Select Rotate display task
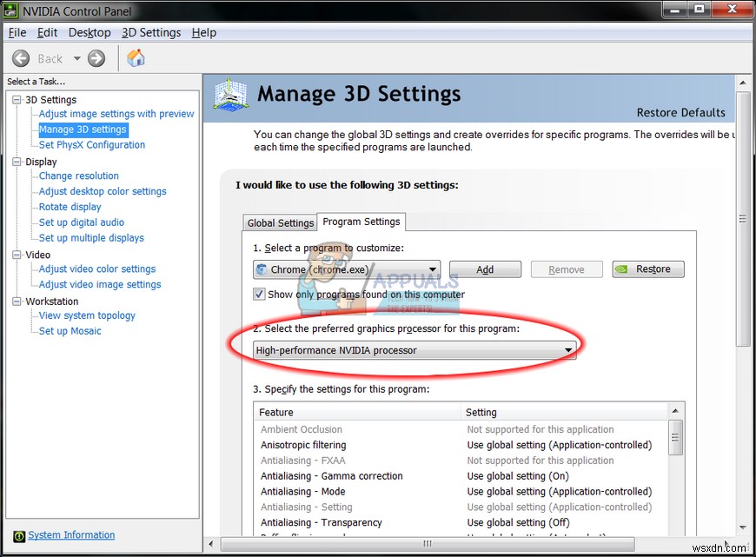 [70, 207]
